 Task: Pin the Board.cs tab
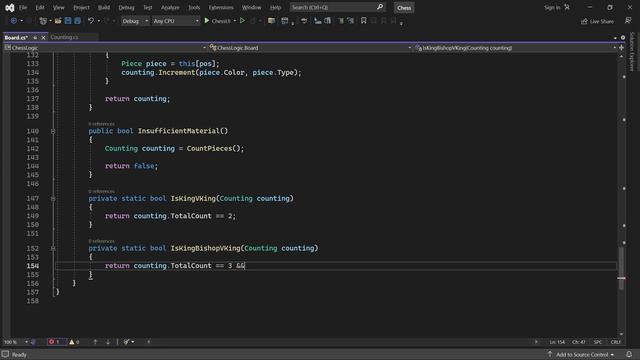click(x=35, y=38)
